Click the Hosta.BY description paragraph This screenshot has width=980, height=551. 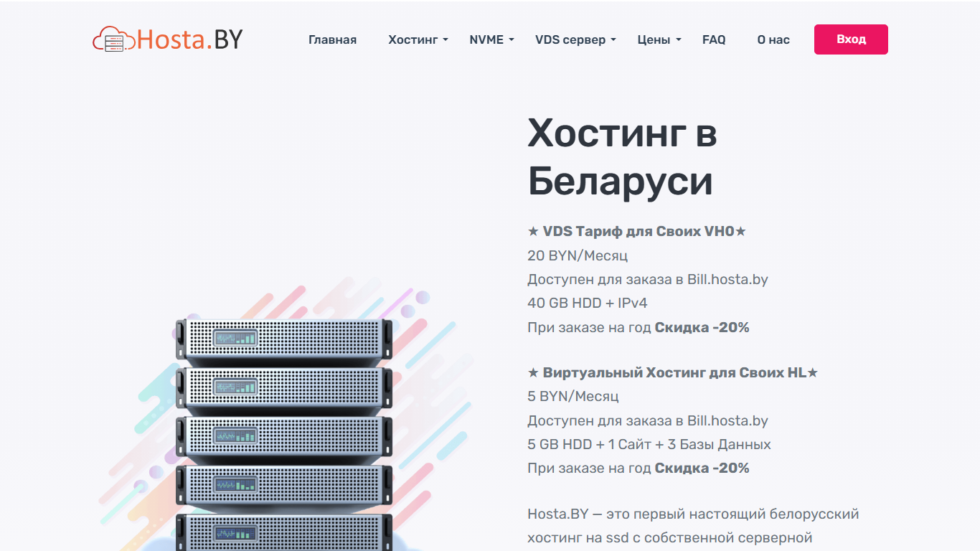pyautogui.click(x=693, y=526)
